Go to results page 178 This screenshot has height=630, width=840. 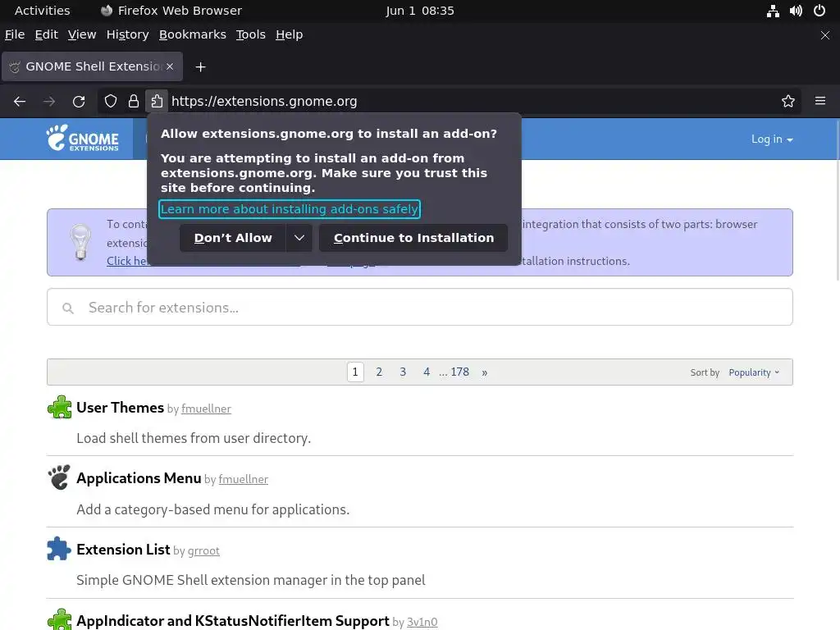click(x=459, y=372)
